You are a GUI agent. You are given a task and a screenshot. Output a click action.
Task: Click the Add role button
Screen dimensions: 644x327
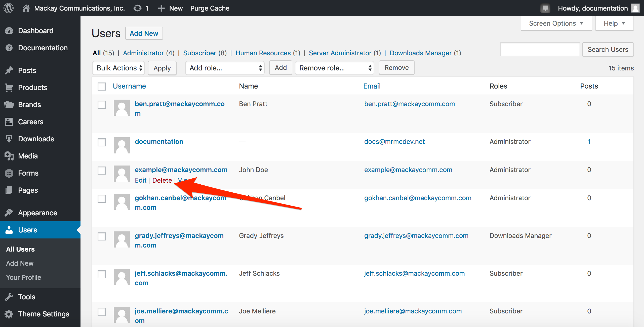pyautogui.click(x=281, y=68)
